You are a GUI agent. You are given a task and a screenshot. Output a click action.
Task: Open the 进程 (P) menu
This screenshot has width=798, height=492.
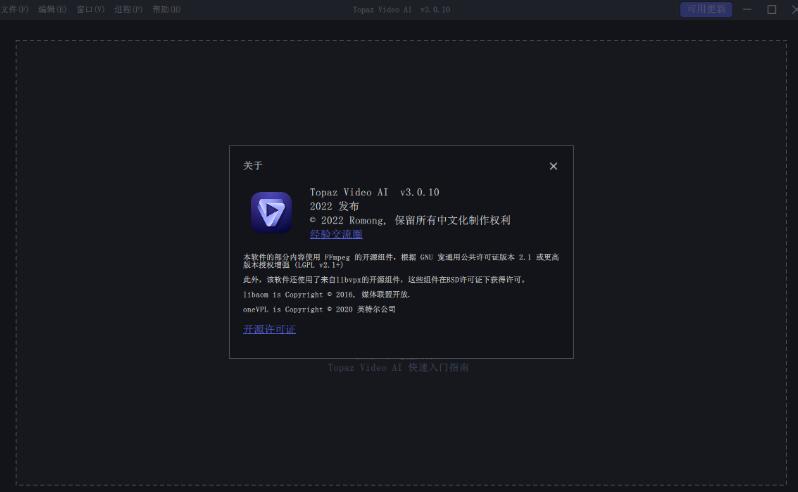pyautogui.click(x=128, y=10)
